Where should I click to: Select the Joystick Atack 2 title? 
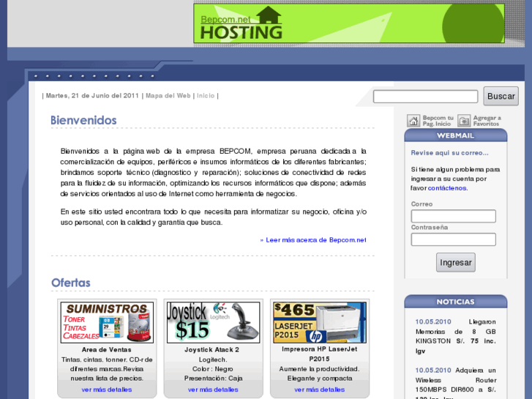tap(211, 349)
